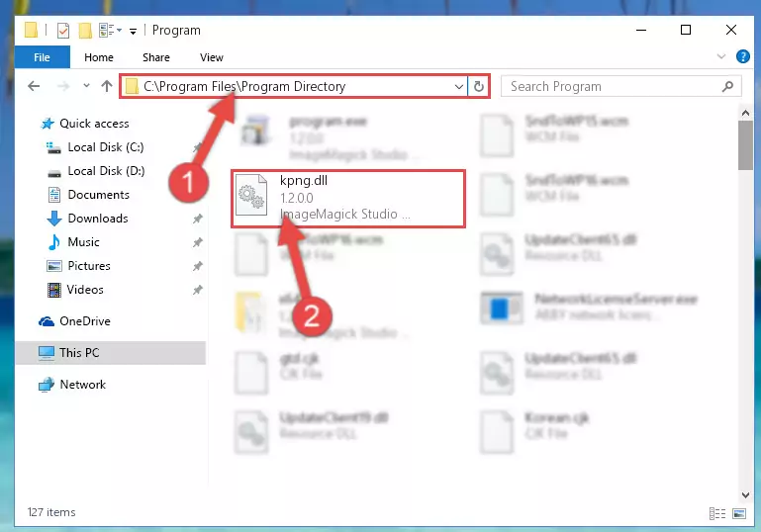This screenshot has width=761, height=532.
Task: Maximize the Program window
Action: [x=685, y=30]
